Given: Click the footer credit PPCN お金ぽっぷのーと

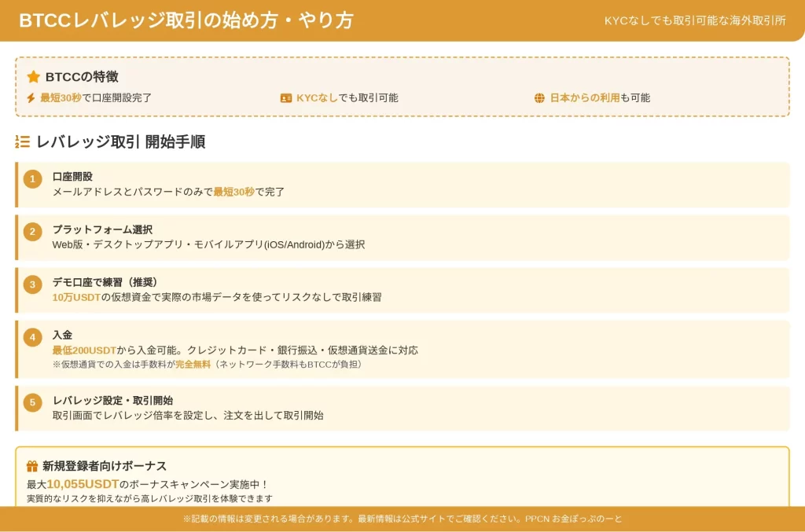Looking at the screenshot, I should click(x=573, y=519).
